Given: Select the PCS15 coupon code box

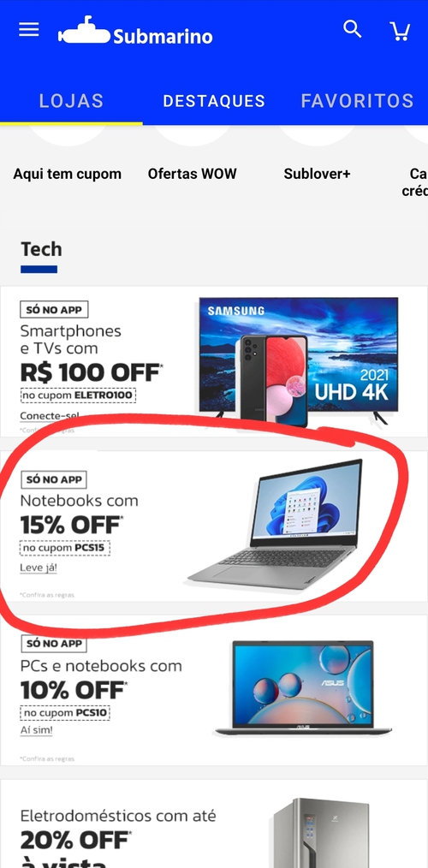Looking at the screenshot, I should [65, 548].
